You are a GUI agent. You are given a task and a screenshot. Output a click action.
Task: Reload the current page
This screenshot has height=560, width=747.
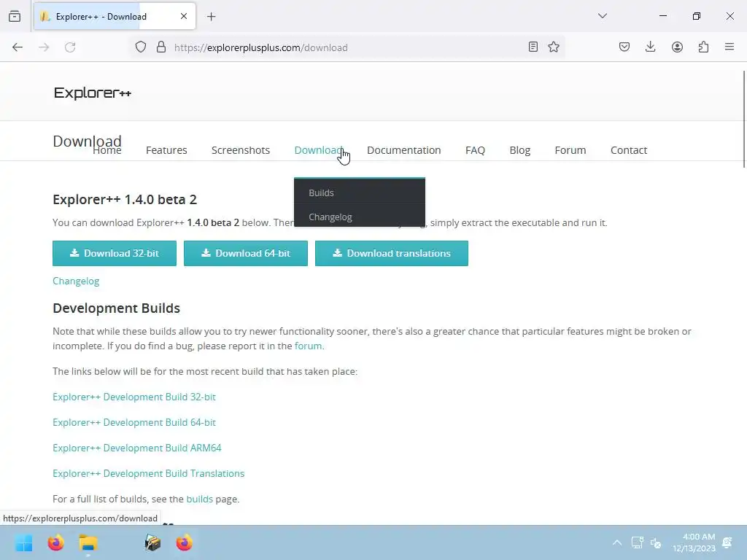tap(70, 47)
